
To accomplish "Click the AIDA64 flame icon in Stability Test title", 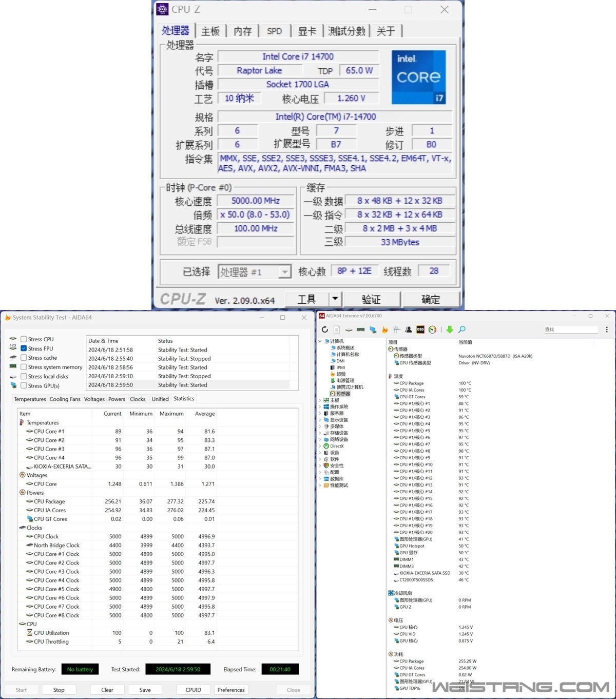I will coord(8,318).
